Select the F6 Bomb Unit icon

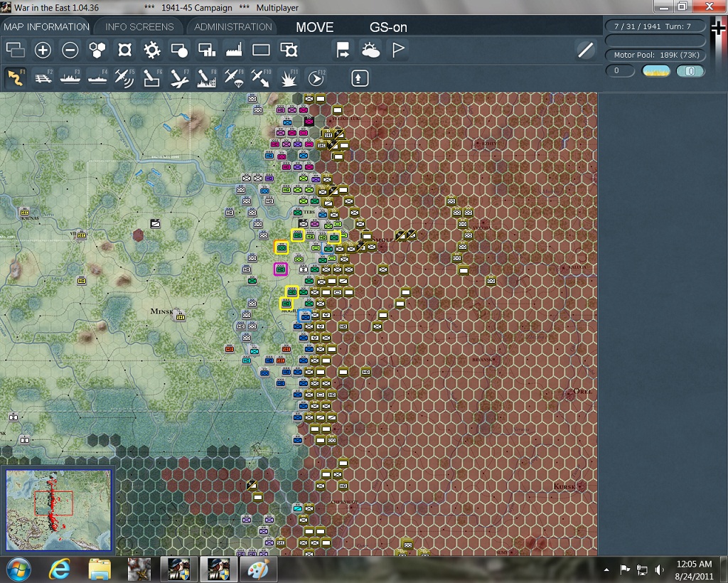[152, 77]
